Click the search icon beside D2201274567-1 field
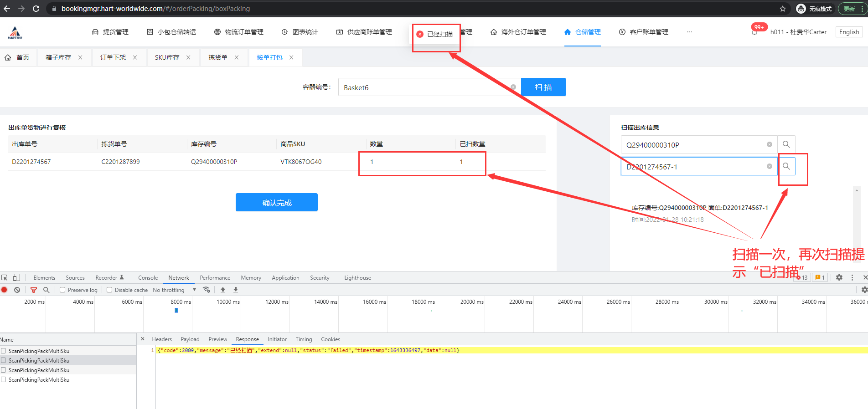 (786, 167)
